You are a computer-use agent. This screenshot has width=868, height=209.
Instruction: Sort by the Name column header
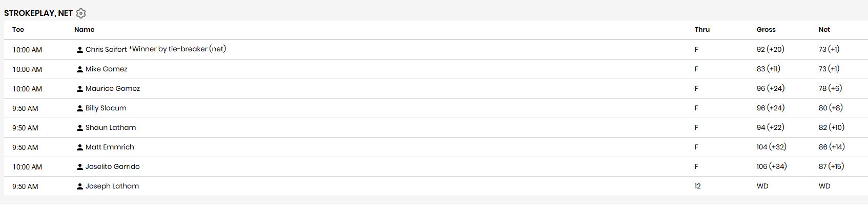(84, 30)
